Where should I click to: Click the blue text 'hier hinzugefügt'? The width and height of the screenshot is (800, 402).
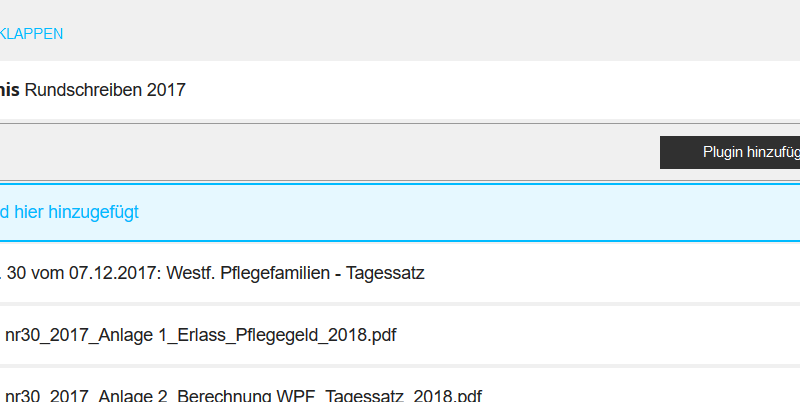click(x=76, y=212)
